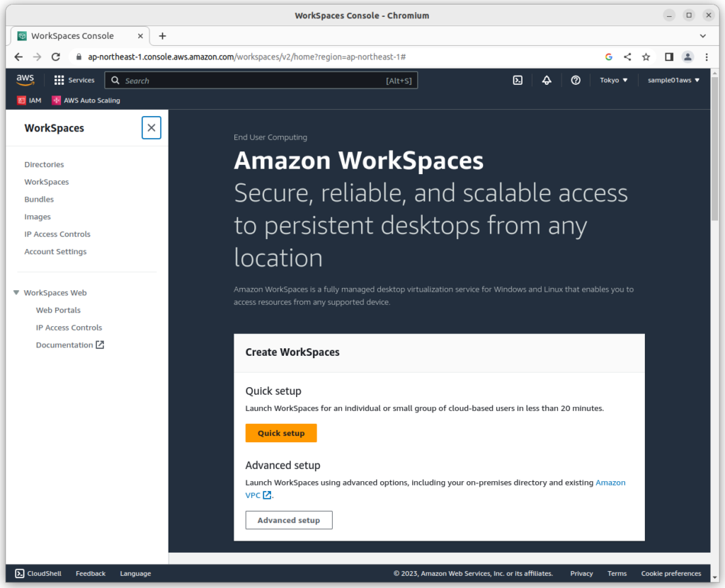This screenshot has width=725, height=588.
Task: Open AWS Auto Scaling favorite shortcut
Action: (x=85, y=100)
